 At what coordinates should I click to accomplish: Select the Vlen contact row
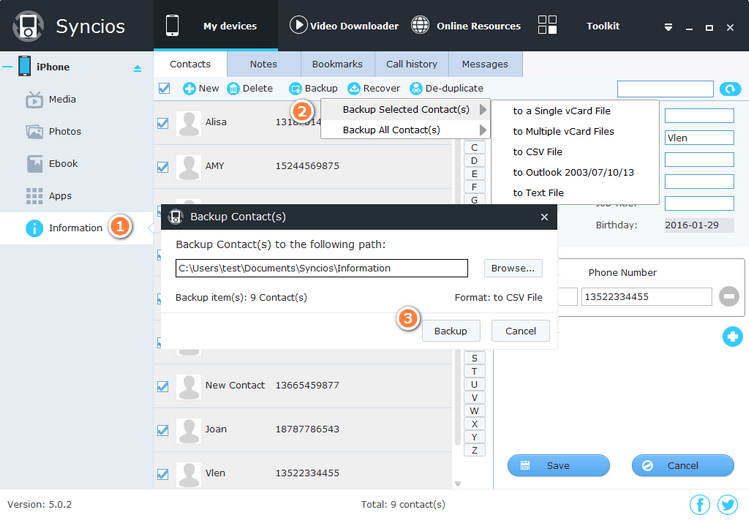point(303,472)
